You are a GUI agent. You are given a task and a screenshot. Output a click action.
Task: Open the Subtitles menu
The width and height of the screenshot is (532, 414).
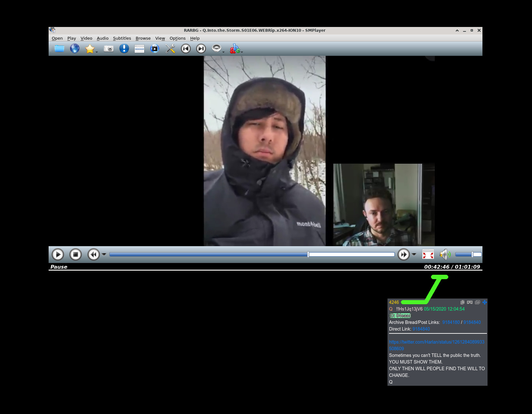tap(122, 38)
